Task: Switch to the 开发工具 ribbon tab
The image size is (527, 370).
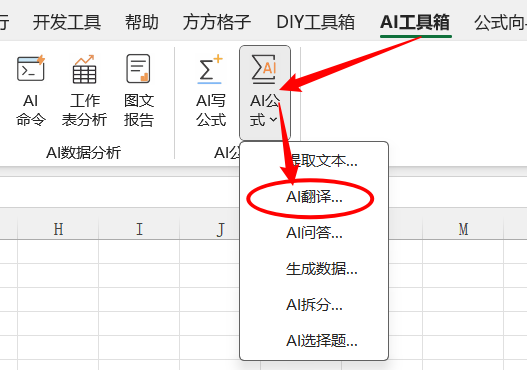Action: [67, 23]
